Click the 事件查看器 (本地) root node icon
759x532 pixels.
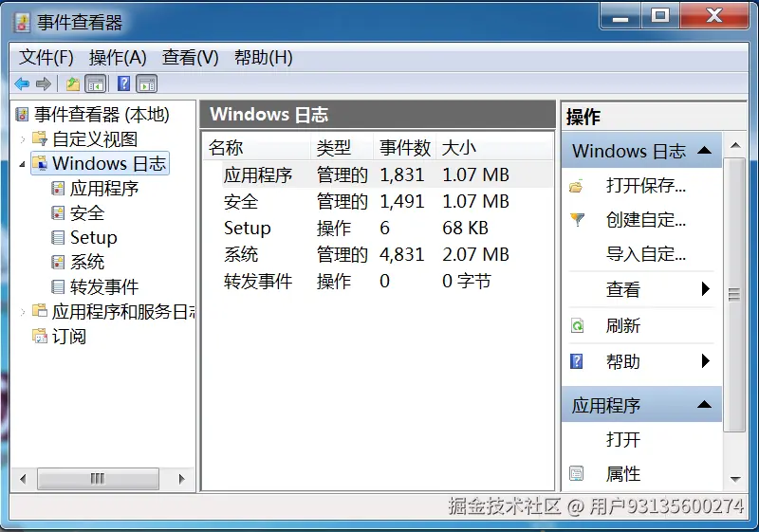pyautogui.click(x=22, y=115)
